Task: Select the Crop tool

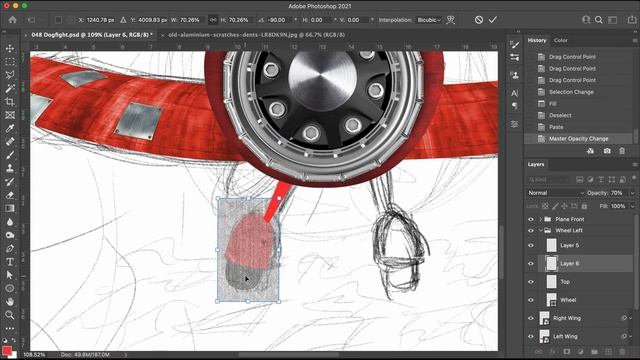Action: click(10, 102)
